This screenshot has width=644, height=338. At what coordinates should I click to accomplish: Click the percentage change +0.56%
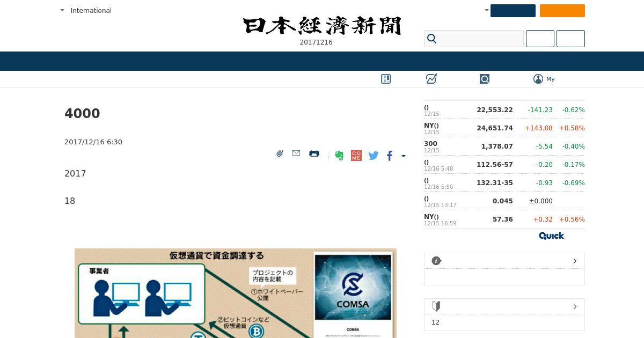[x=572, y=219]
